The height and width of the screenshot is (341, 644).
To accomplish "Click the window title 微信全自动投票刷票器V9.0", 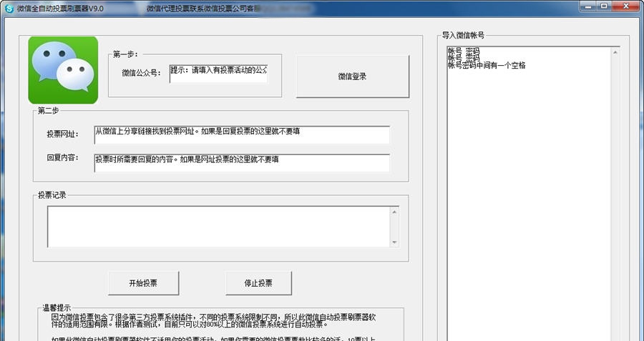I will [60, 8].
